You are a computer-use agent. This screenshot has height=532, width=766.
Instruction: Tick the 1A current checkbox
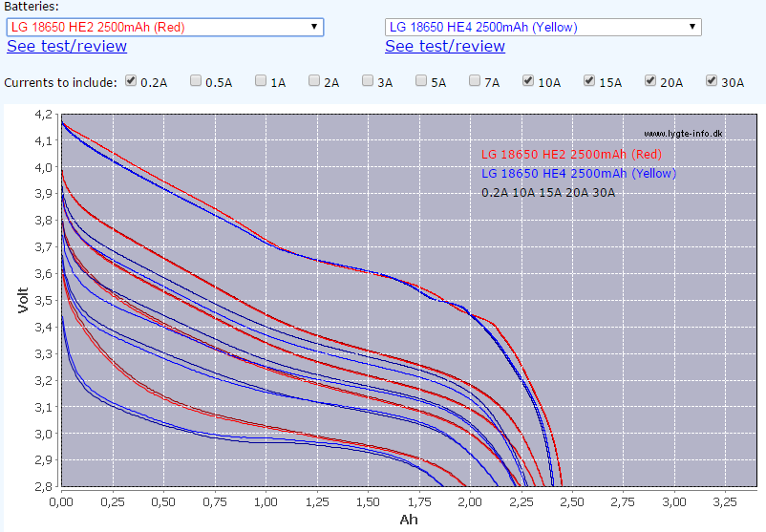click(x=261, y=80)
